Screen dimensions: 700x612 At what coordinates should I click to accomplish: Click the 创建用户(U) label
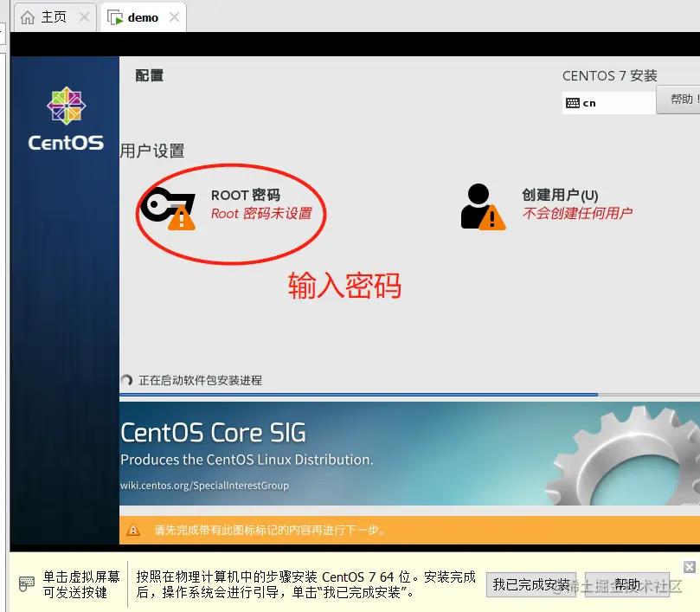tap(560, 195)
